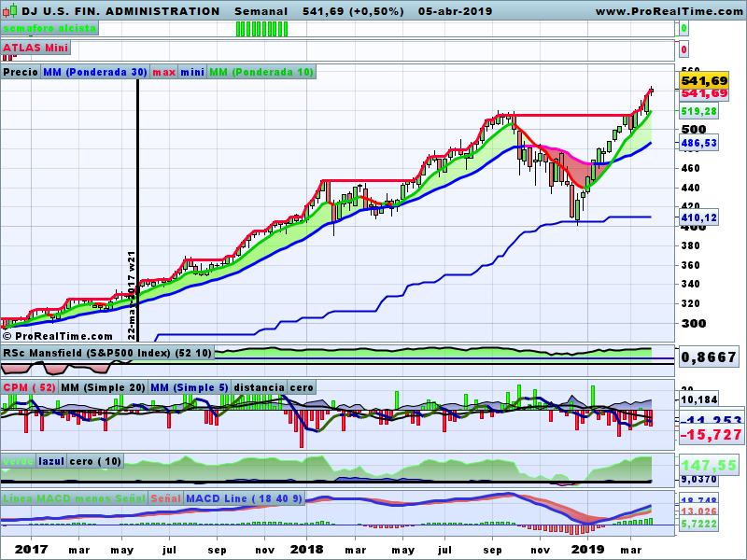747x560 pixels.
Task: Click the 13,026 MACD signal value
Action: click(x=698, y=511)
